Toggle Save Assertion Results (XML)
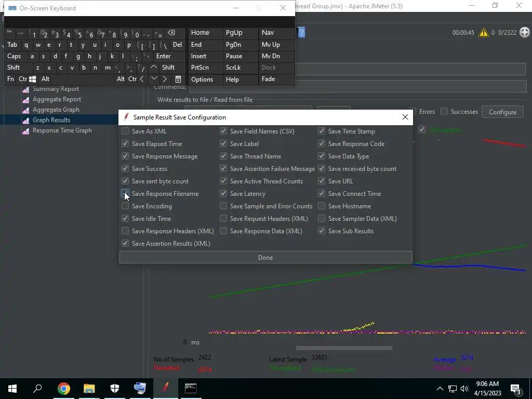 (125, 244)
